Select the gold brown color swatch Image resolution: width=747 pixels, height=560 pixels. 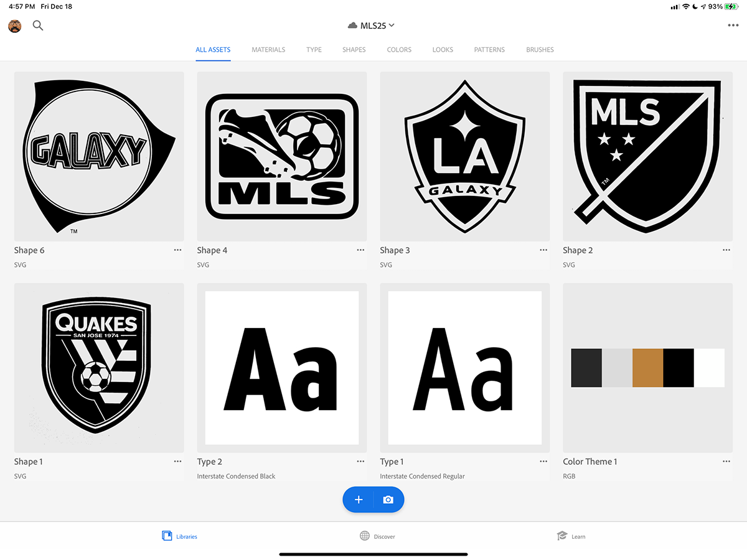click(x=647, y=368)
